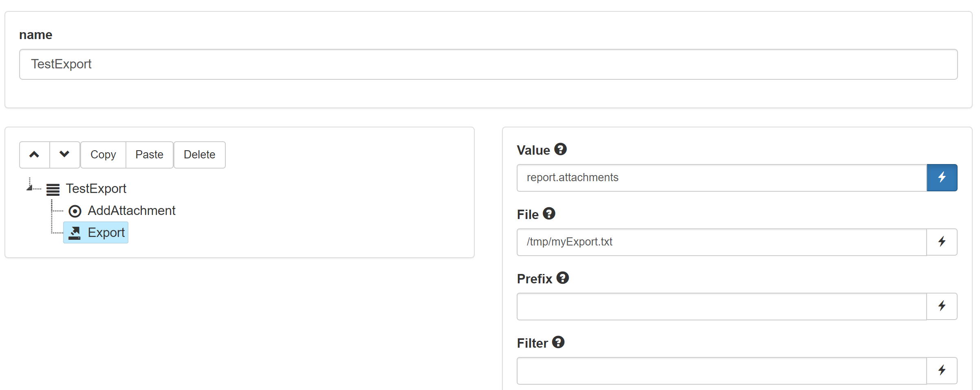Image resolution: width=980 pixels, height=390 pixels.
Task: Click the AddAttachment target icon in tree
Action: coord(75,211)
